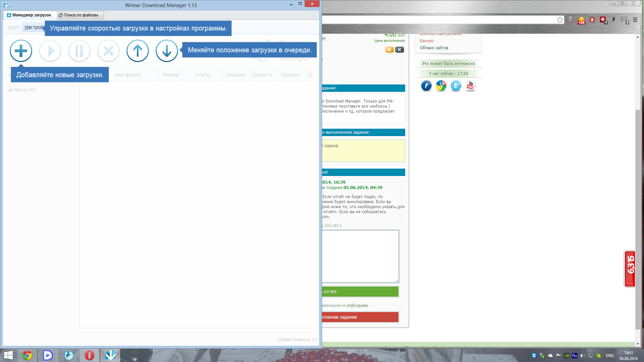Viewport: 644px width, 362px height.
Task: Click the orange star favorite button on webpage
Action: (x=389, y=50)
